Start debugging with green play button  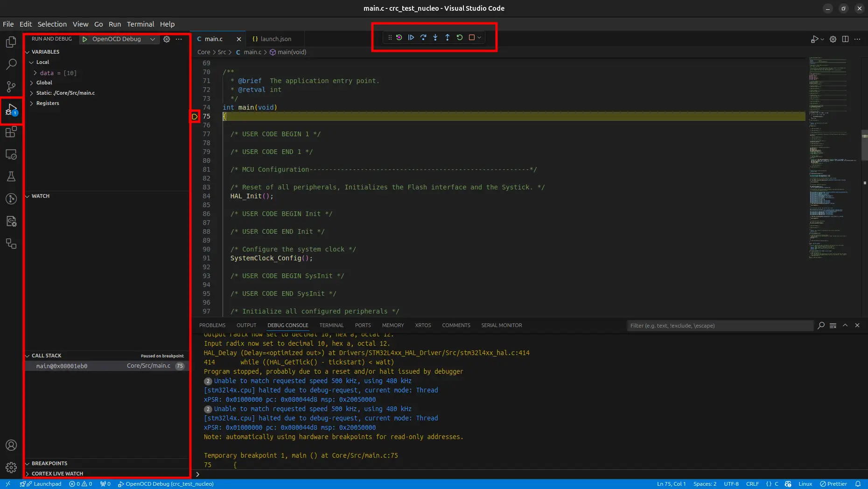tap(85, 39)
